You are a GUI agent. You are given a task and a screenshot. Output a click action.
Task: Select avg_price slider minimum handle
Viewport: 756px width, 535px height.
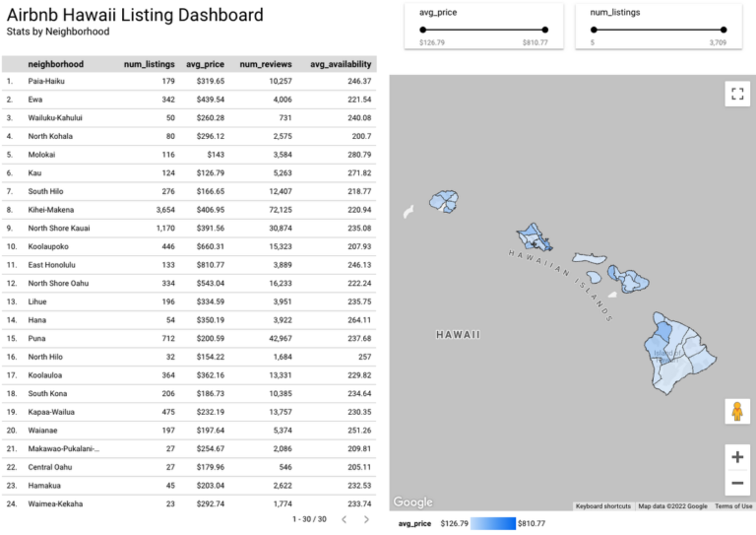coord(423,30)
